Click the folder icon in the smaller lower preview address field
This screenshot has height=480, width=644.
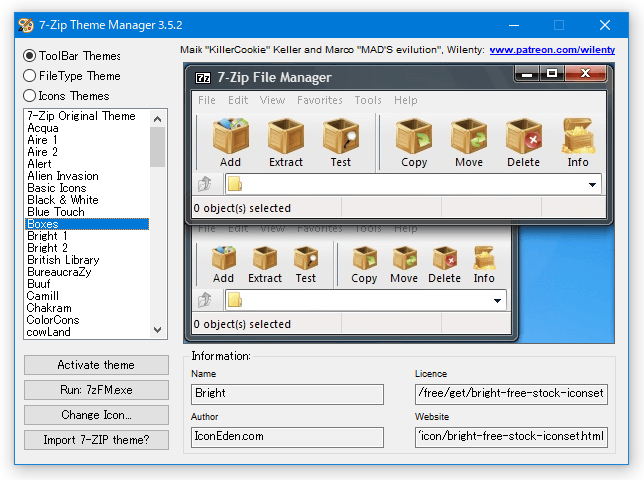235,300
